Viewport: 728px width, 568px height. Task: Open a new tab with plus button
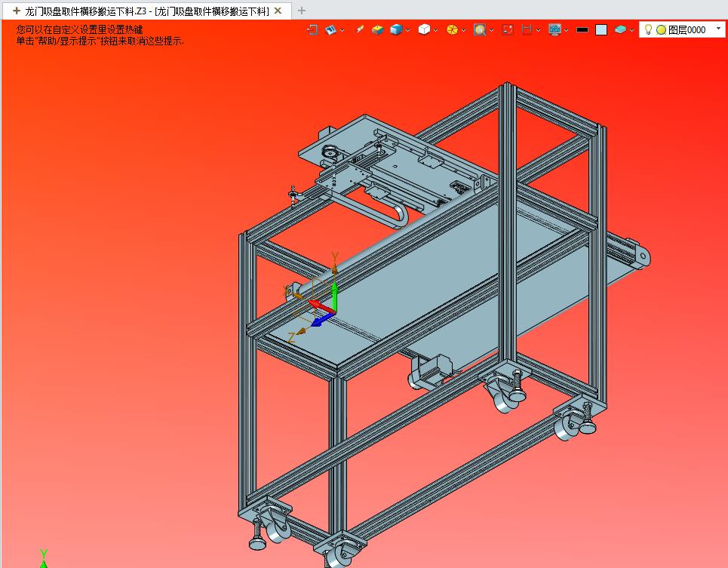pyautogui.click(x=302, y=11)
